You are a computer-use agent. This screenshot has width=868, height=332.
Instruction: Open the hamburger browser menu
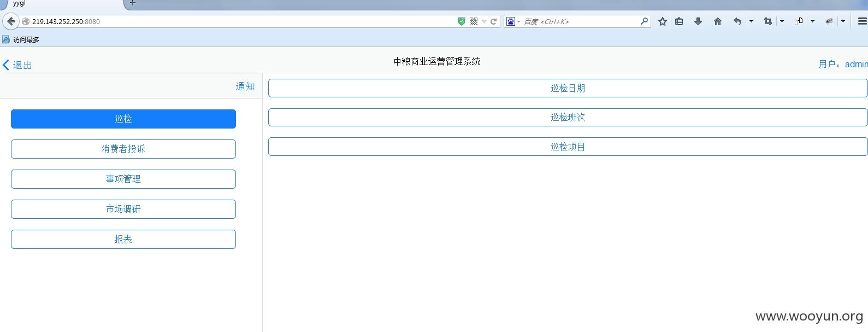click(x=863, y=21)
